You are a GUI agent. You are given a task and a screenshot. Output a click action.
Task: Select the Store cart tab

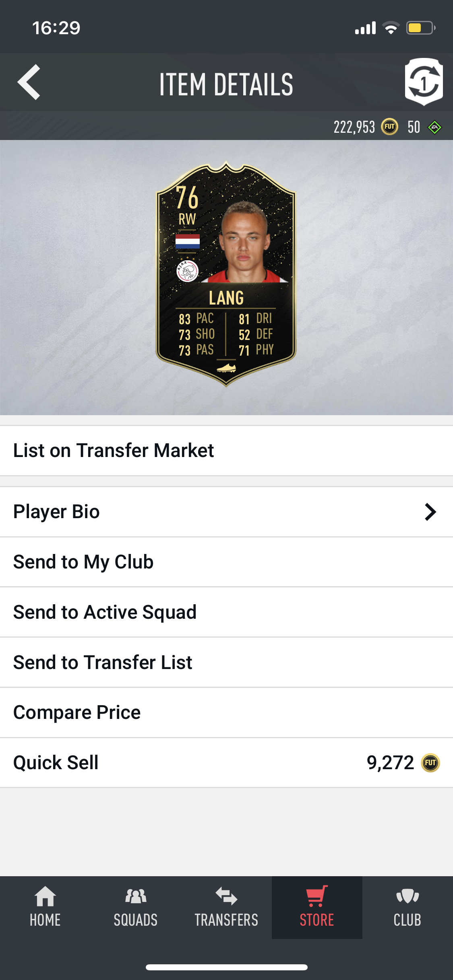coord(317,908)
